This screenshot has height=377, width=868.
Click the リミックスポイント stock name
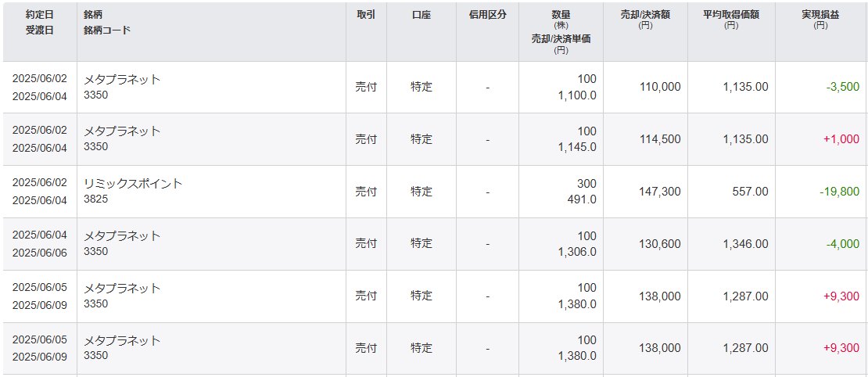(x=133, y=184)
